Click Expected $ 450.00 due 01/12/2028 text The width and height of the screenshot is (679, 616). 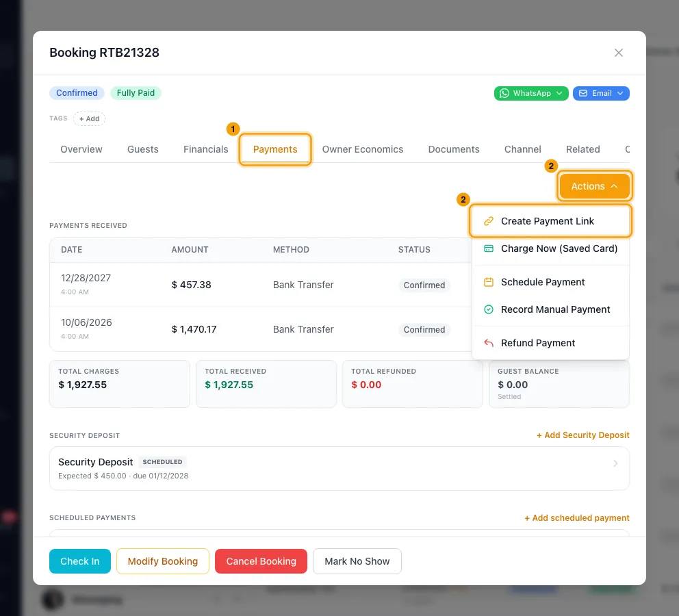pyautogui.click(x=123, y=476)
